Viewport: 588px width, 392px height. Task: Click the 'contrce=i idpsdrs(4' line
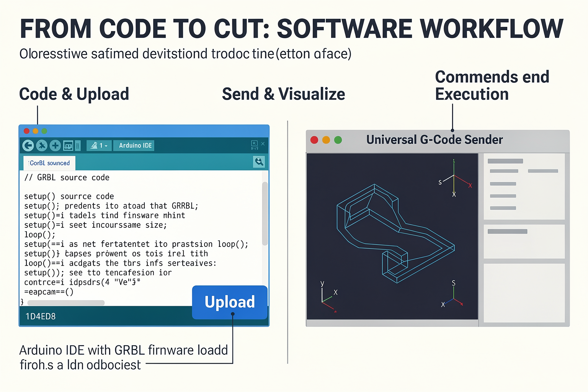tap(82, 283)
